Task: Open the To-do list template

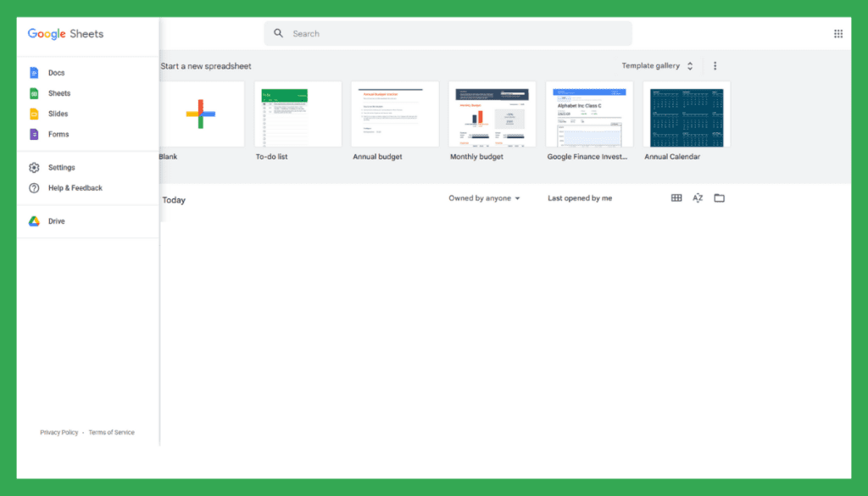Action: point(298,114)
